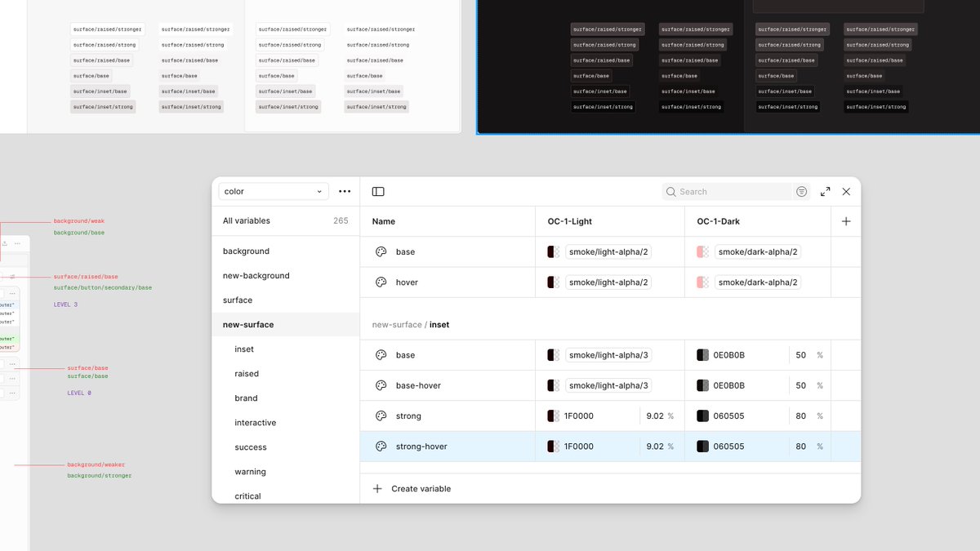
Task: Click the smoke/light-alpha/3 alias in base-hover row
Action: pyautogui.click(x=608, y=385)
